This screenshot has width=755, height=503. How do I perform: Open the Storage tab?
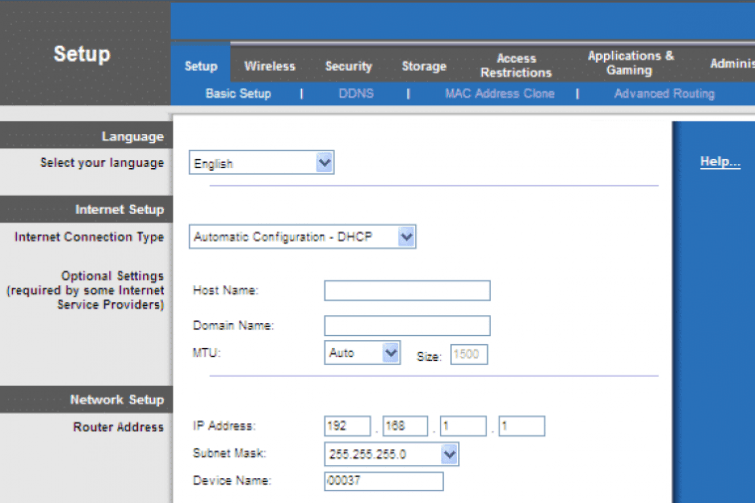click(424, 66)
